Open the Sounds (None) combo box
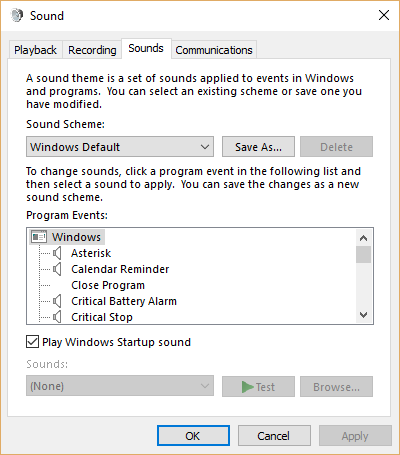This screenshot has width=400, height=455. coord(120,386)
